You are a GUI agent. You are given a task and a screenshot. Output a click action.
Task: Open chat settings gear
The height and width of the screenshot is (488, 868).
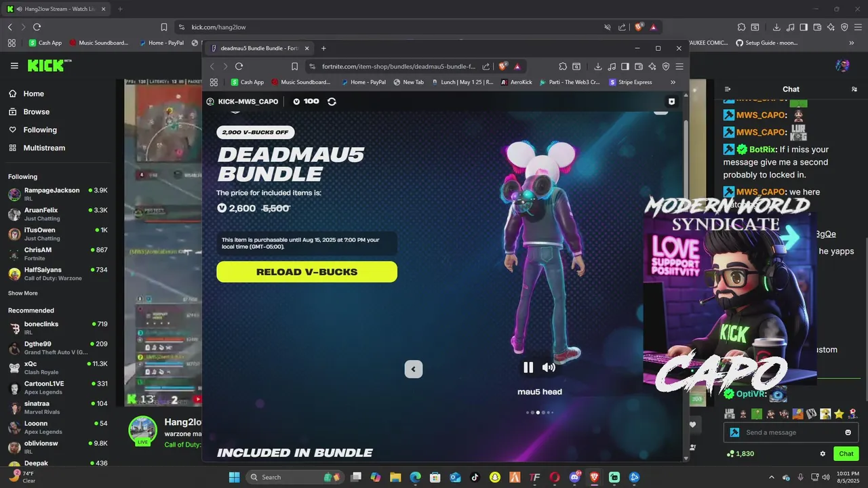click(823, 454)
